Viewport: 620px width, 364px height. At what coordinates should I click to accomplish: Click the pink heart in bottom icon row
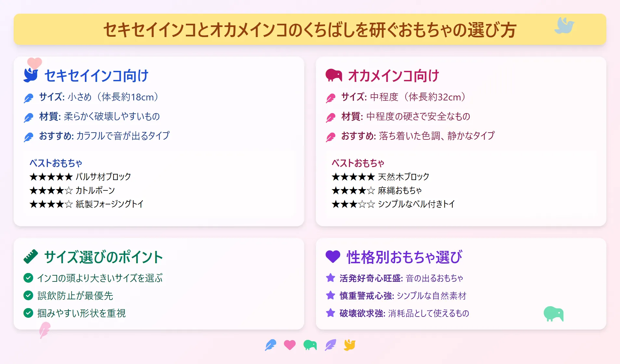(290, 345)
